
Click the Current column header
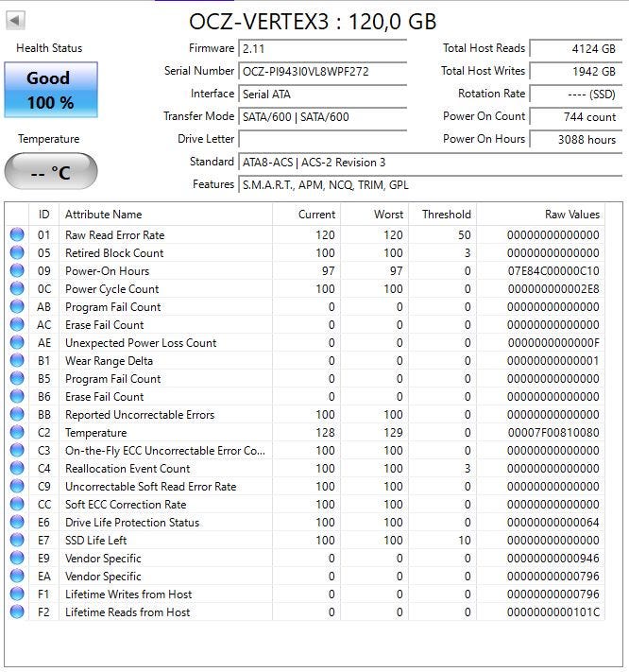click(x=306, y=215)
